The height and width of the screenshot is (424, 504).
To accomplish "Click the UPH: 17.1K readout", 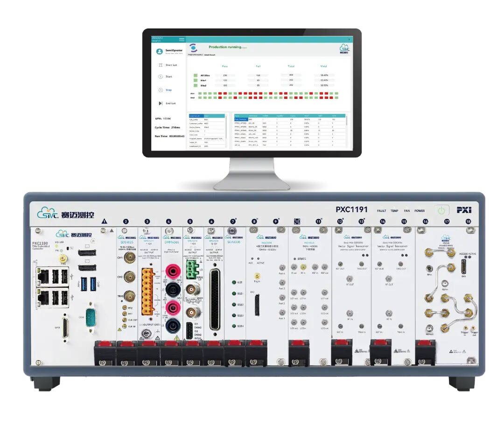I will point(163,118).
